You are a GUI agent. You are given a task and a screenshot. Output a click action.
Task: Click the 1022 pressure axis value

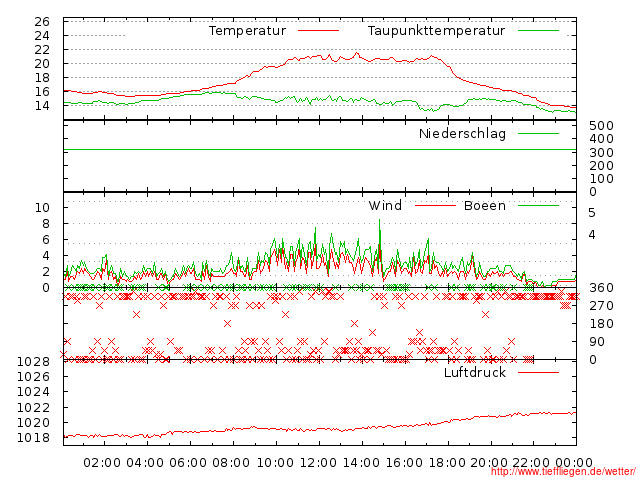tap(33, 407)
